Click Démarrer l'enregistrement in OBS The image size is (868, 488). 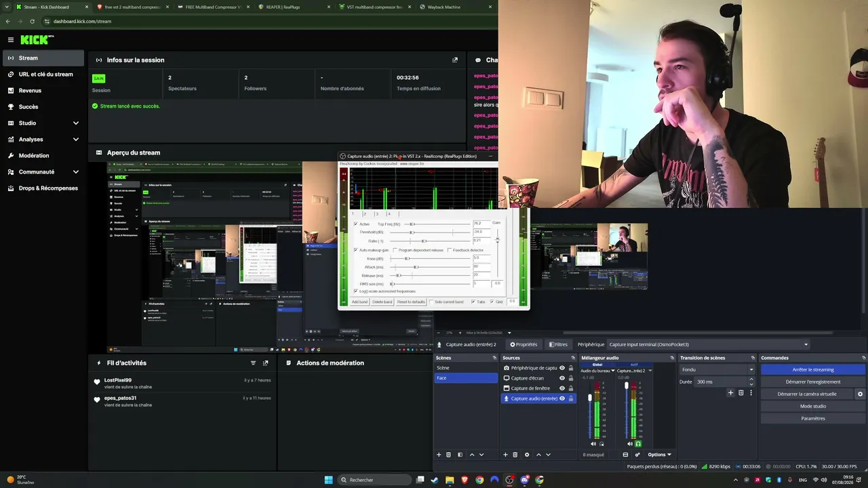813,382
